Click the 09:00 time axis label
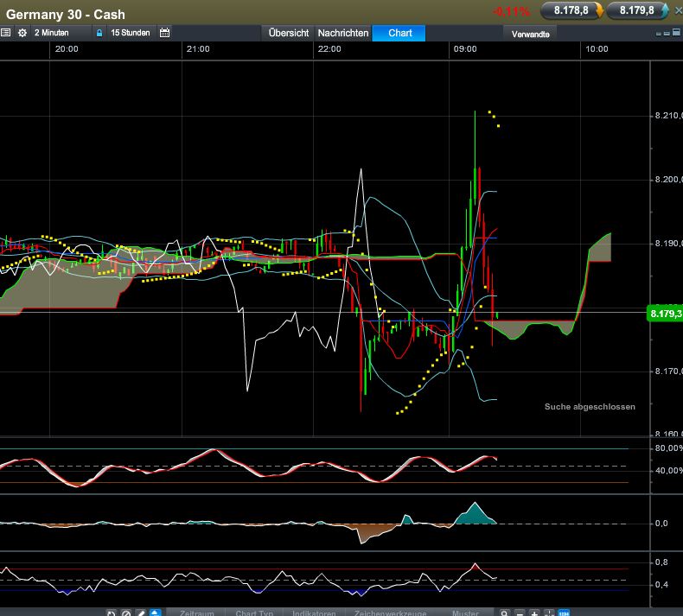 pos(465,49)
